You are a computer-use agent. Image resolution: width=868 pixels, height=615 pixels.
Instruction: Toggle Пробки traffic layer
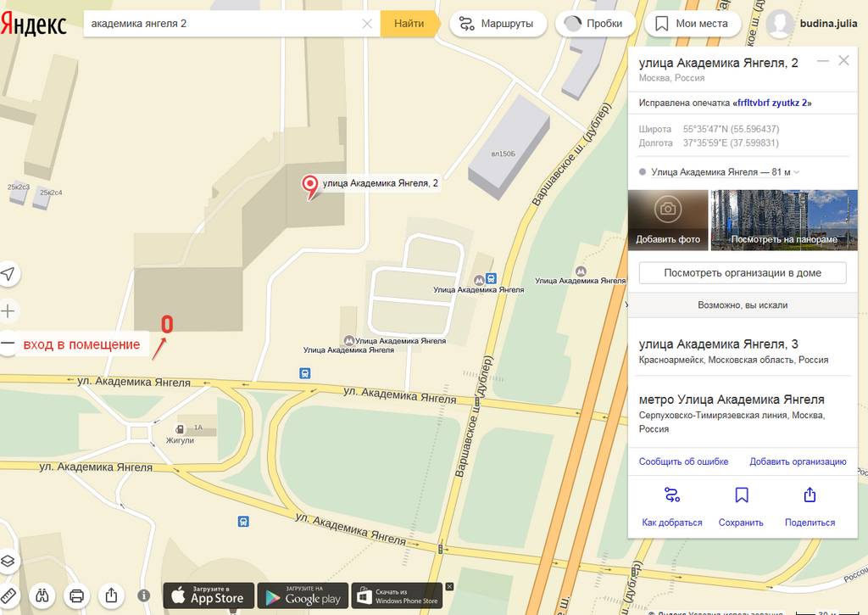point(595,24)
